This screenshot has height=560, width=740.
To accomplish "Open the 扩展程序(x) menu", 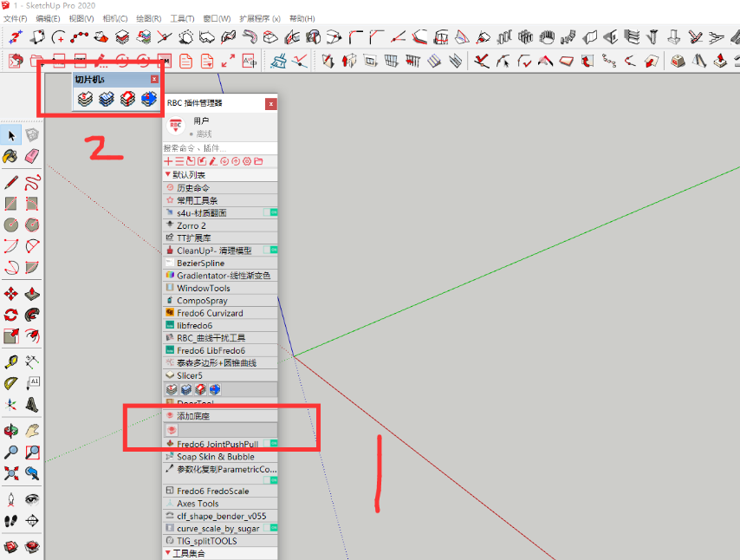I will pyautogui.click(x=260, y=18).
